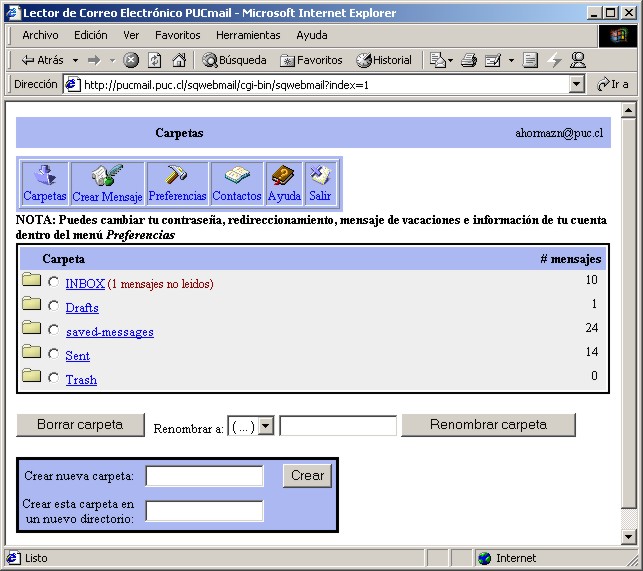Click the INBOX folder icon

(32, 279)
